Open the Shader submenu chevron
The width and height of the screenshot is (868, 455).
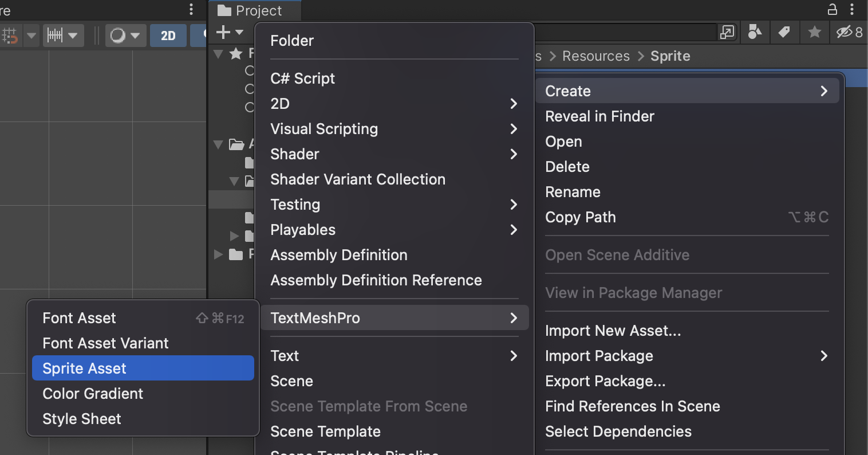[x=513, y=154]
